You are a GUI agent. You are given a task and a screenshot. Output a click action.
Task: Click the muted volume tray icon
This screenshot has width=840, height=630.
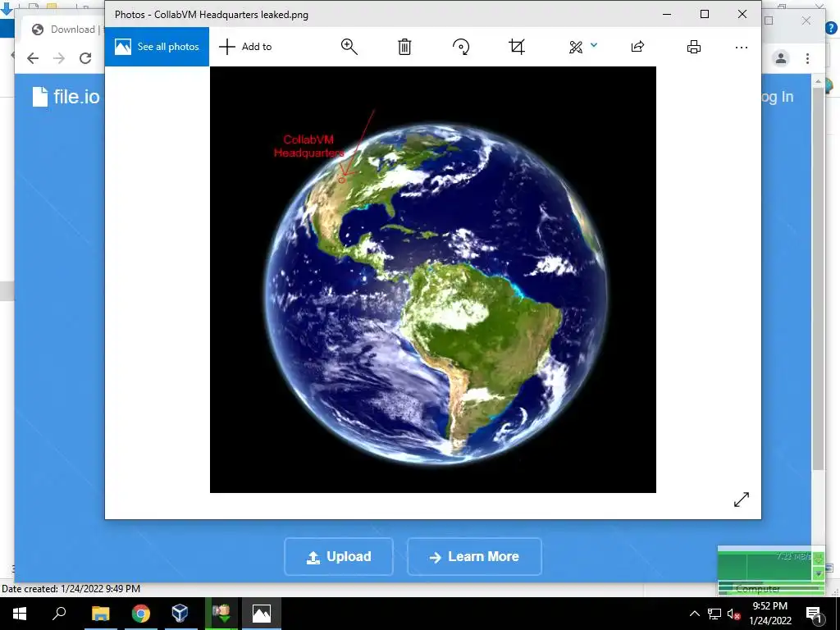click(734, 614)
